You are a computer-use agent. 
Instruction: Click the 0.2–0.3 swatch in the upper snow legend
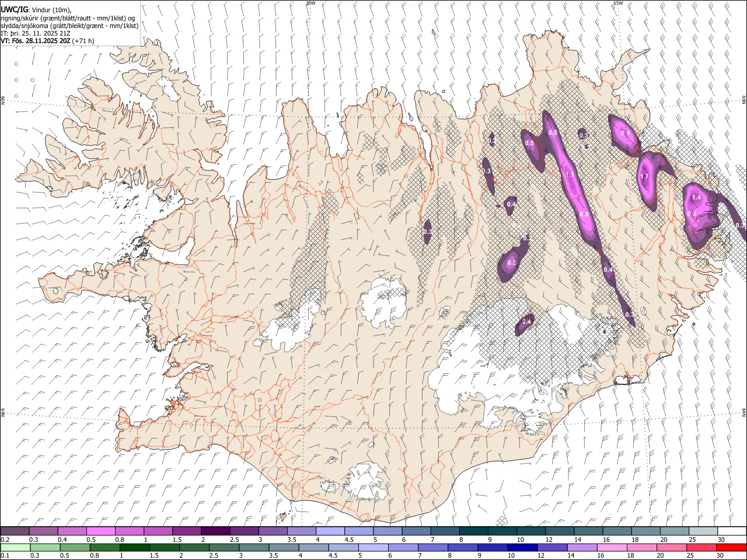pyautogui.click(x=15, y=531)
